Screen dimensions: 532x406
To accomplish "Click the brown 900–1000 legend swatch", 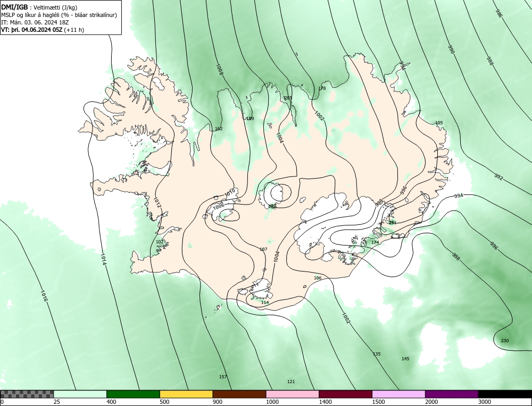I will [239, 394].
